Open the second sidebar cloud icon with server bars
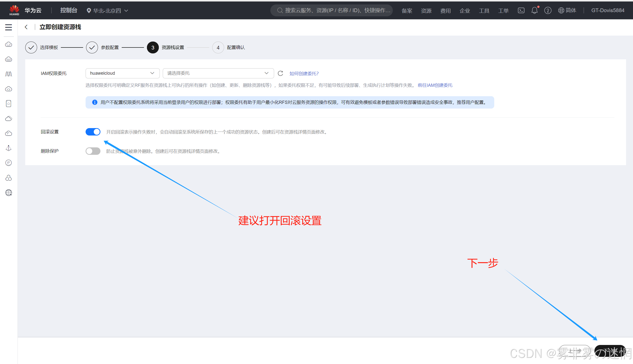Viewport: 633px width, 364px height. pyautogui.click(x=8, y=59)
